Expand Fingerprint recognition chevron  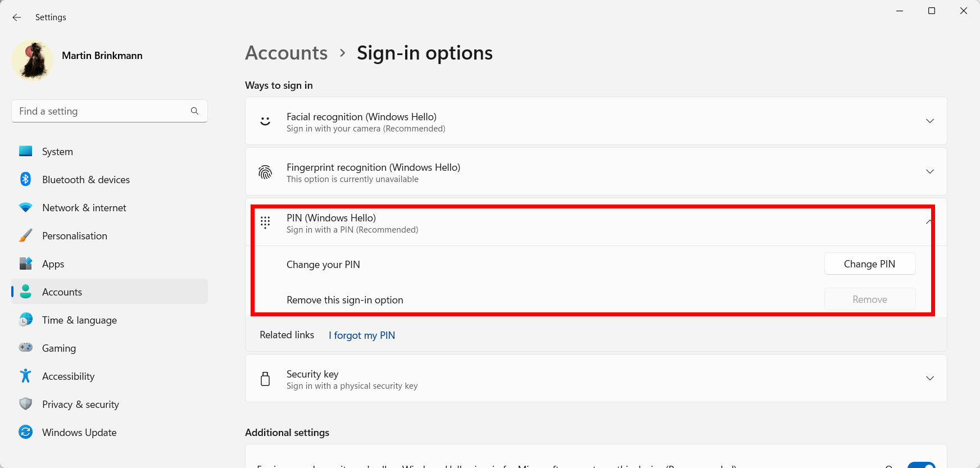click(x=930, y=171)
